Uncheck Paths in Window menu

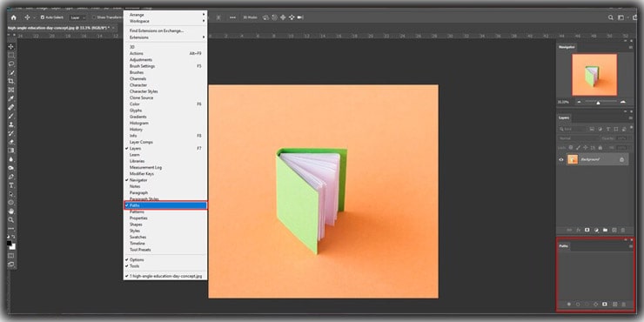(165, 205)
